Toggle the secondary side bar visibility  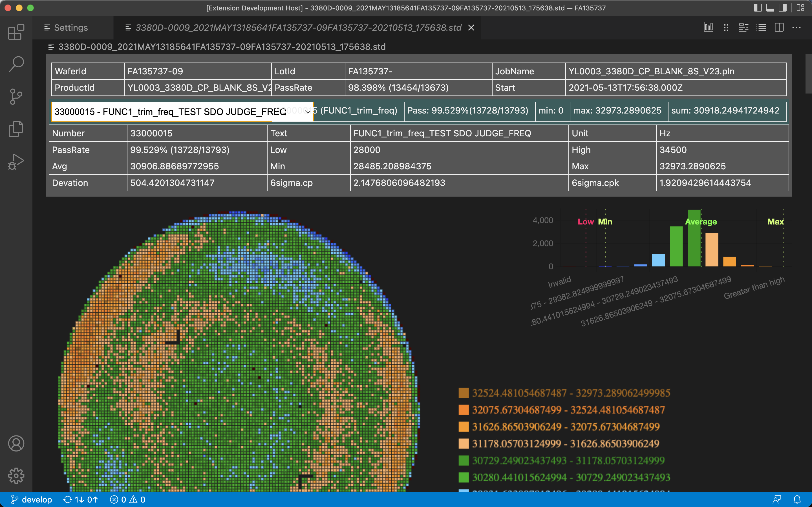point(782,8)
